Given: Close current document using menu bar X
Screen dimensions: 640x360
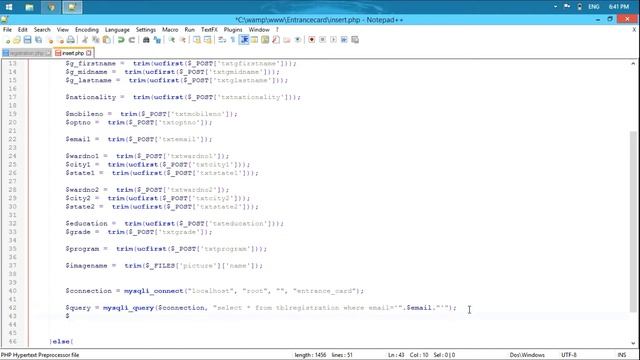Looking at the screenshot, I should [x=634, y=30].
